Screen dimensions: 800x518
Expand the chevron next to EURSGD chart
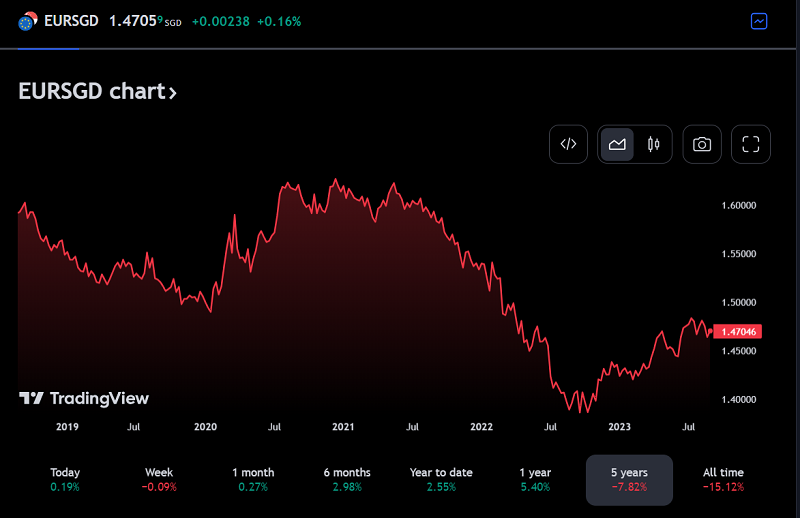tap(173, 93)
